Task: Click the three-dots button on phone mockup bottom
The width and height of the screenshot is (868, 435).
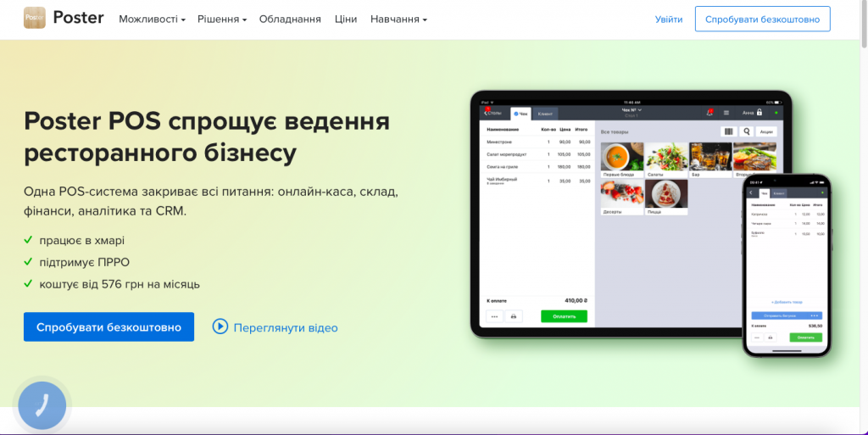Action: pyautogui.click(x=757, y=337)
